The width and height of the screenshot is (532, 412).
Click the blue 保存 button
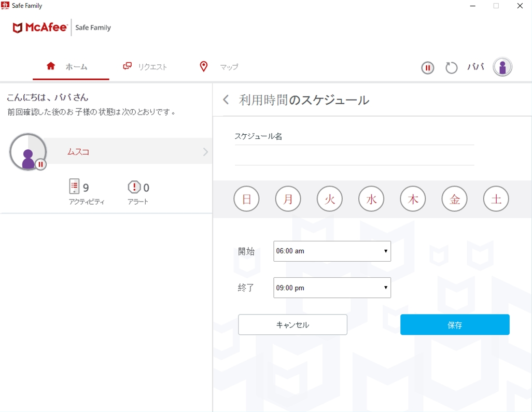(455, 325)
